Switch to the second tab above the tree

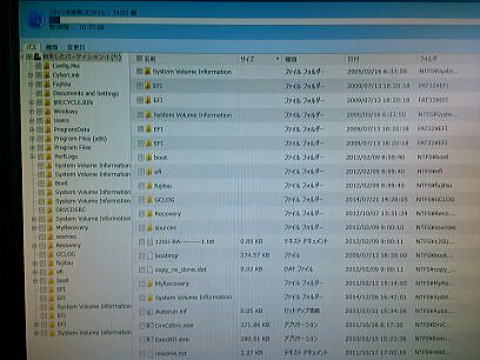(52, 47)
